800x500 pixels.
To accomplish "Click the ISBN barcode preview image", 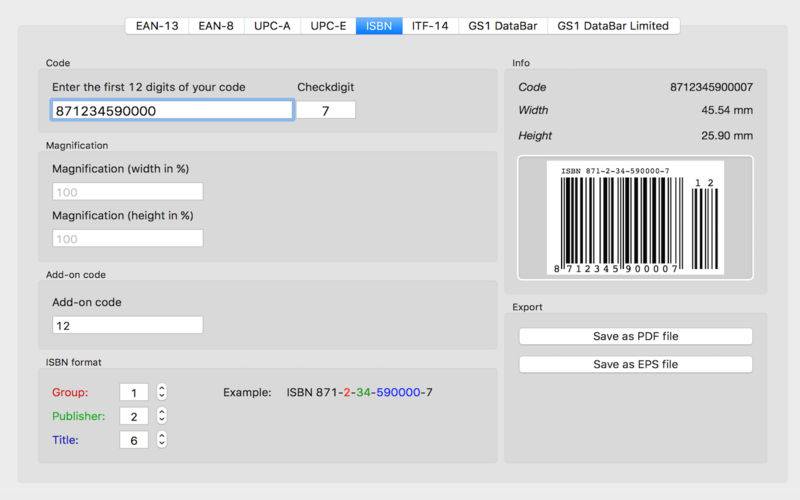I will click(x=635, y=218).
